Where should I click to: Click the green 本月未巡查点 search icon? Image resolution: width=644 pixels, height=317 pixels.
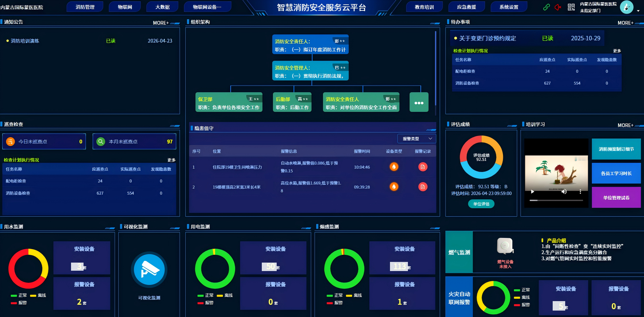point(101,142)
